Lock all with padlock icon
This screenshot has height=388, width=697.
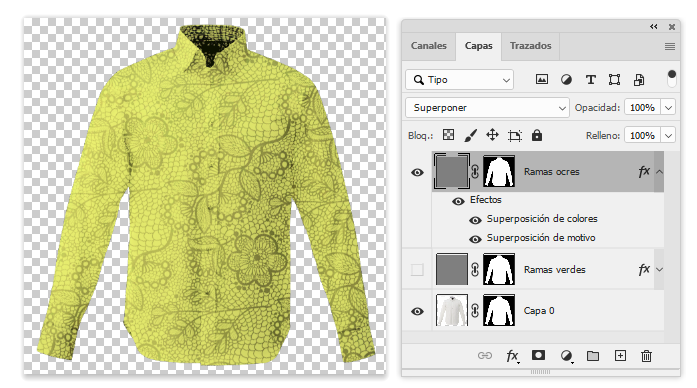pyautogui.click(x=537, y=135)
